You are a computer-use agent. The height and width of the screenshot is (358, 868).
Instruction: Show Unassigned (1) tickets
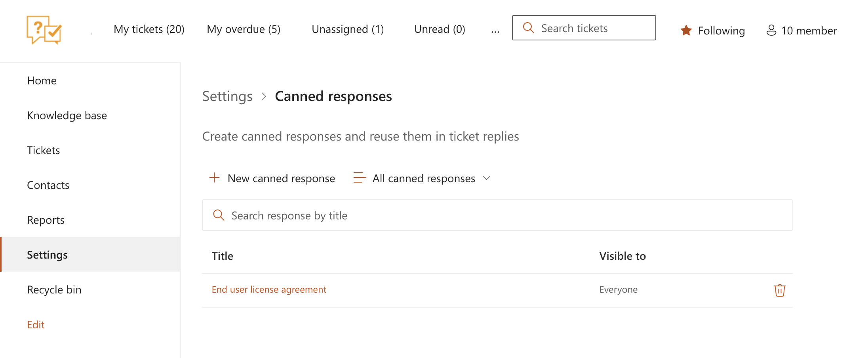[348, 29]
